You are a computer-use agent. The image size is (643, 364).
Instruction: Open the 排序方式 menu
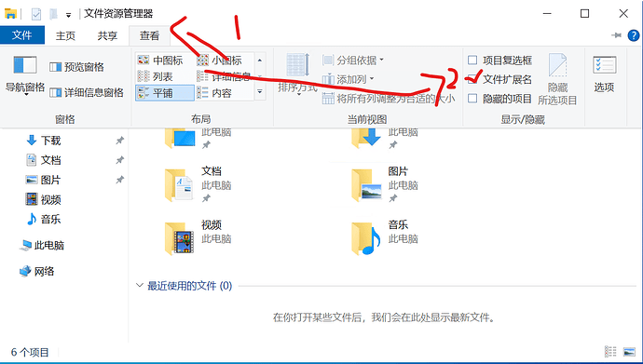pyautogui.click(x=297, y=74)
